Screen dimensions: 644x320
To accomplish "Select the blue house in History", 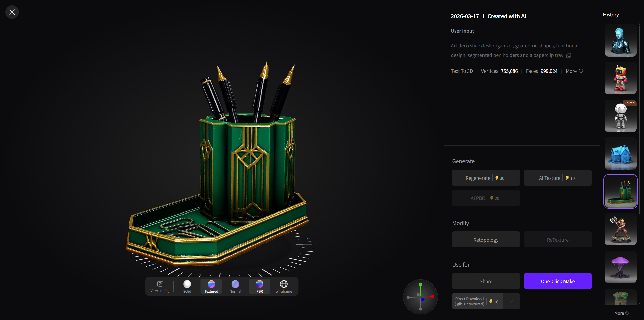I will pyautogui.click(x=620, y=154).
